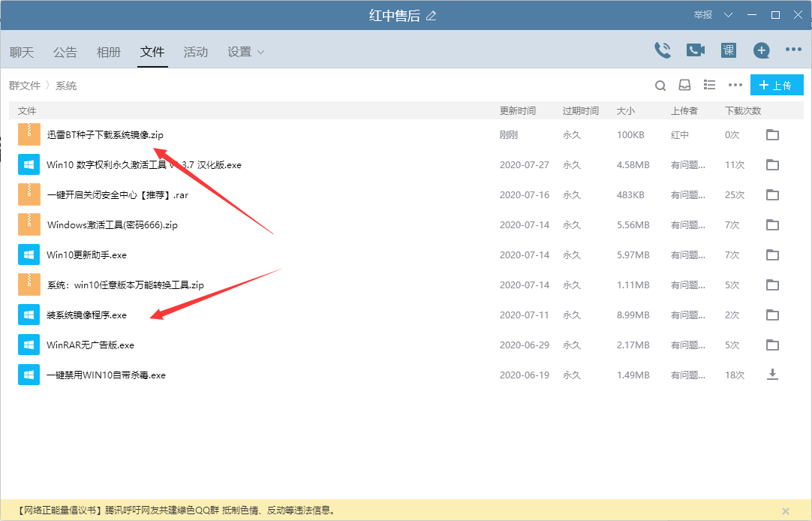
Task: Switch to the 活动 tab
Action: pos(196,53)
